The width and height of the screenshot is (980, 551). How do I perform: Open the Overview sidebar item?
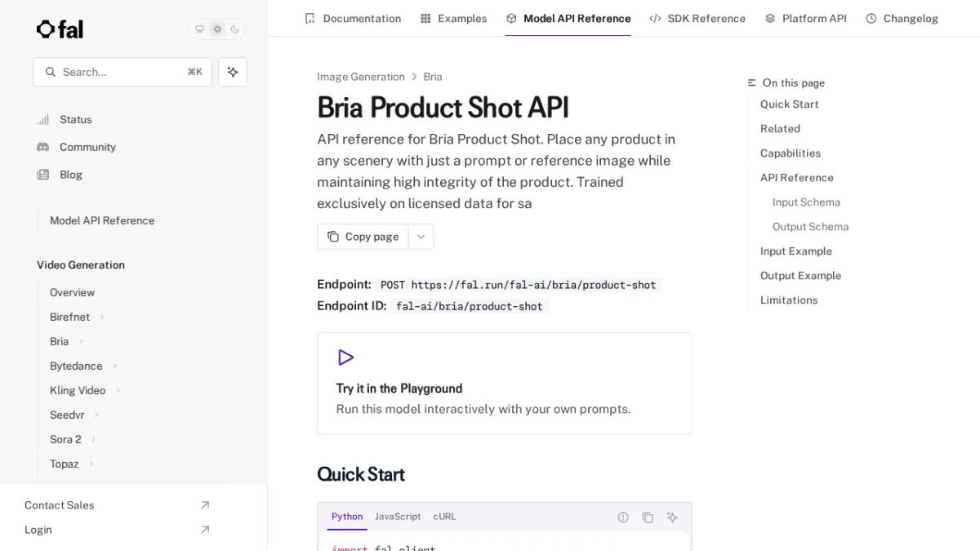[x=72, y=292]
